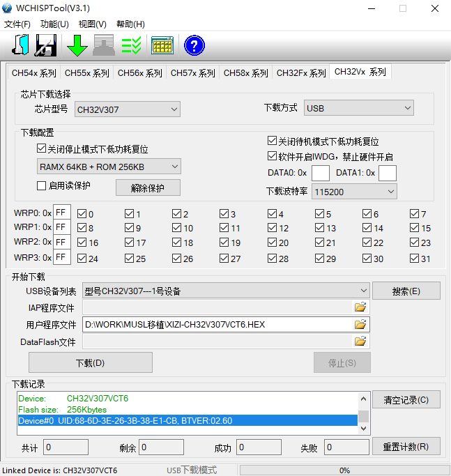This screenshot has height=476, width=451.
Task: Toggle disable low-power reset in stop mode checkbox
Action: (41, 148)
